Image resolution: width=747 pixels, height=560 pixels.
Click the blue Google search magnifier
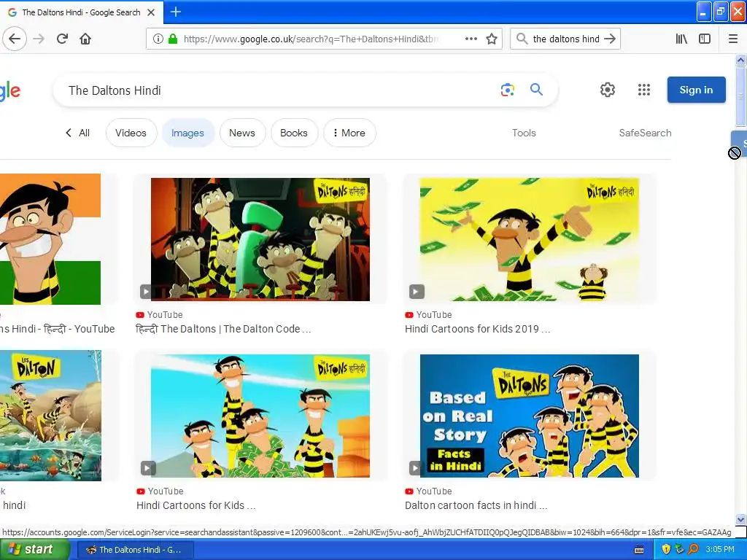(x=536, y=89)
